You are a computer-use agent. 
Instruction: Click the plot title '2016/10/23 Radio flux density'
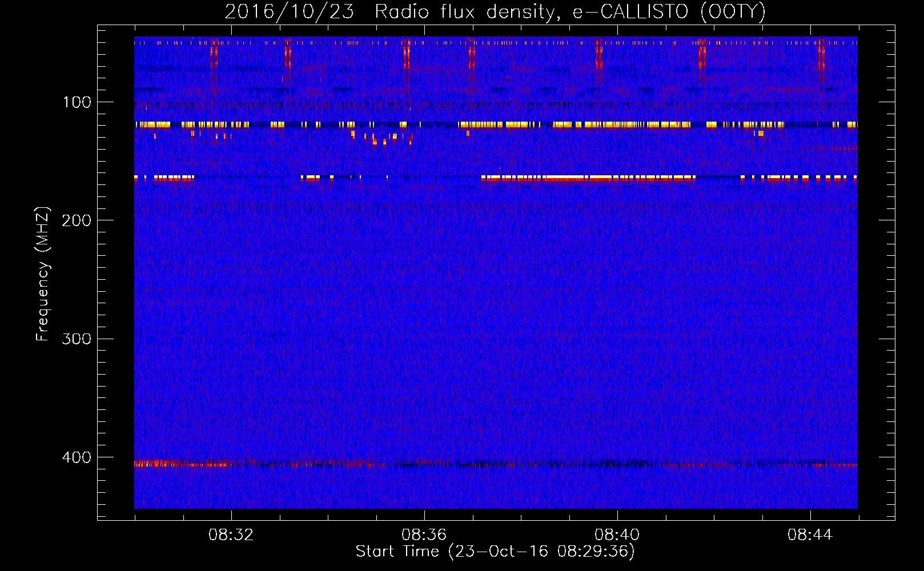coord(495,11)
